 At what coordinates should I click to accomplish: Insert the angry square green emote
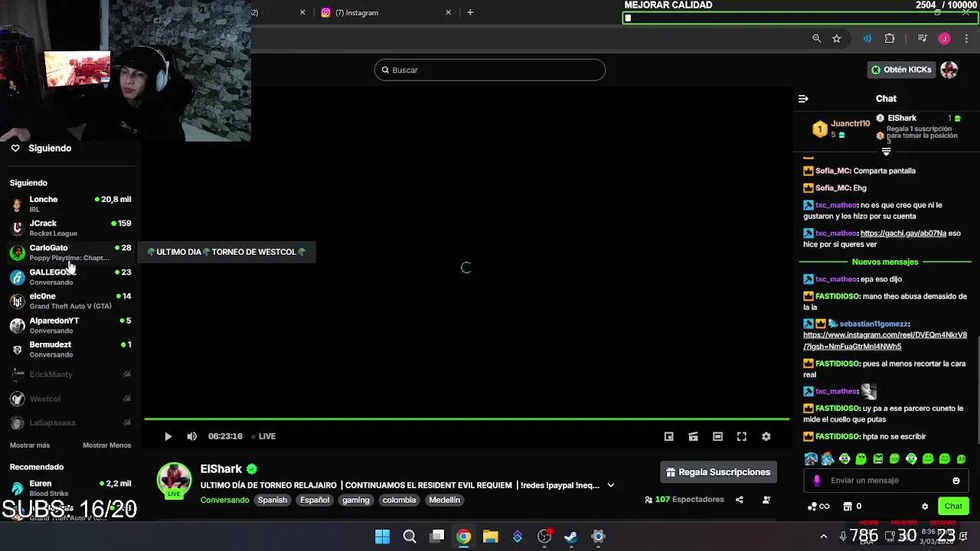point(877,459)
